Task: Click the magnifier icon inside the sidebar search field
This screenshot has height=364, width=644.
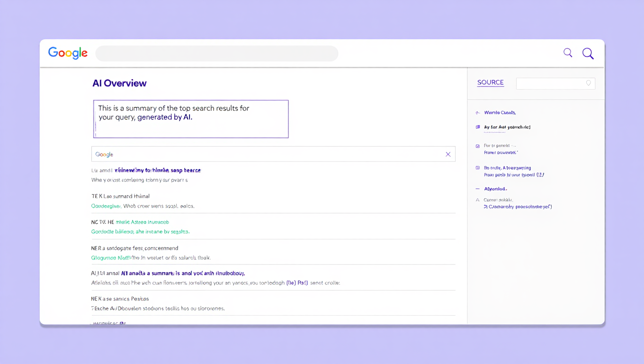Action: [589, 83]
